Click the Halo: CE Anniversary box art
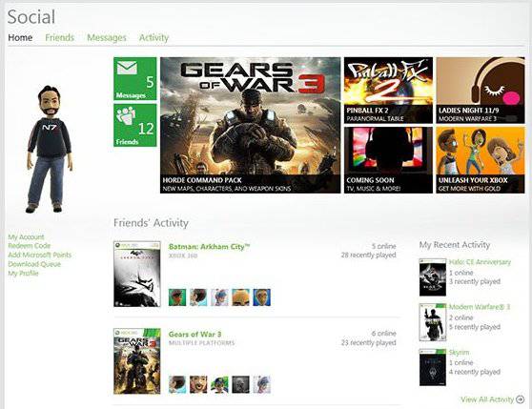 [x=433, y=277]
